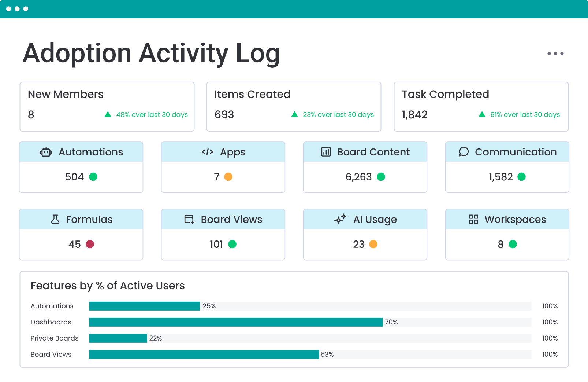This screenshot has width=588, height=382.
Task: Click the Dashboards 70% progress bar
Action: pos(236,322)
